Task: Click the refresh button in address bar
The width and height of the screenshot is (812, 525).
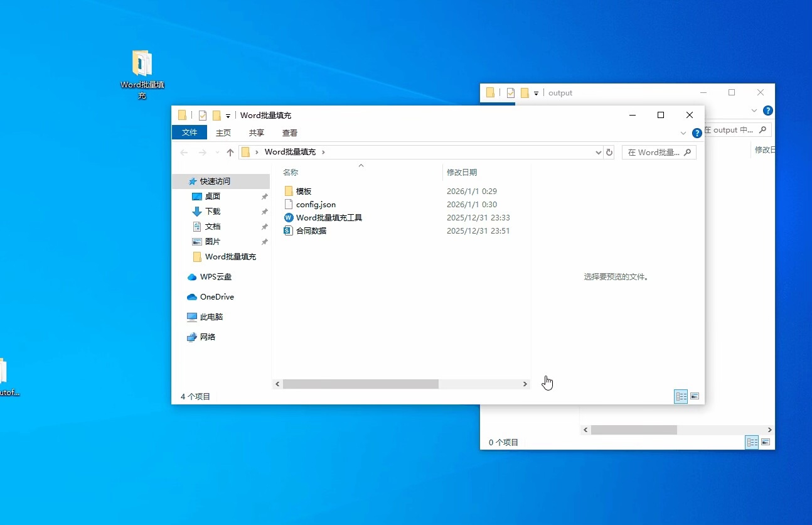Action: click(609, 153)
